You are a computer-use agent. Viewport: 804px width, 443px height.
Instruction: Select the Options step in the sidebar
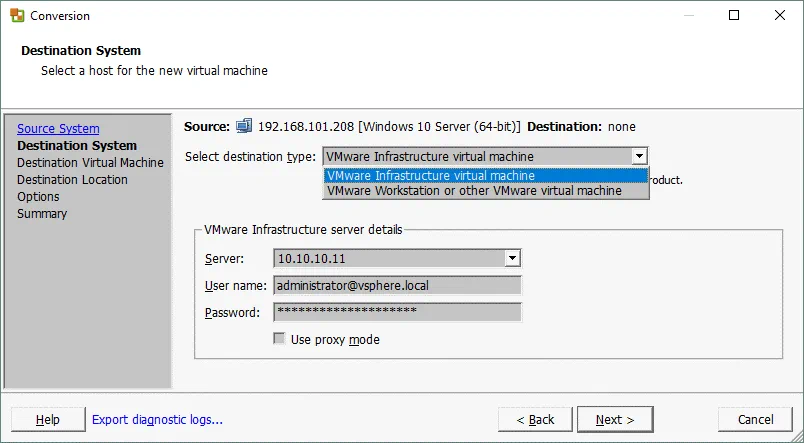(x=38, y=197)
